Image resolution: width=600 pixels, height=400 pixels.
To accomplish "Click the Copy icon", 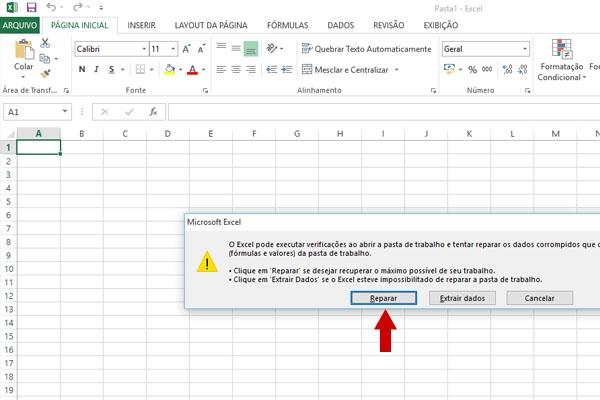I will click(x=45, y=59).
